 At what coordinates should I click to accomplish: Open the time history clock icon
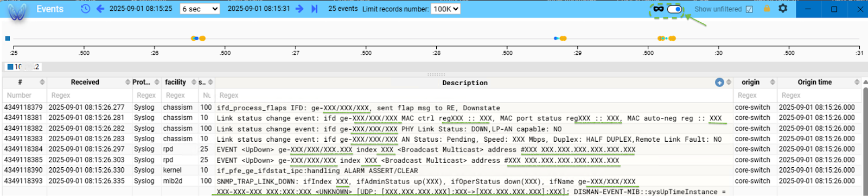pyautogui.click(x=85, y=9)
